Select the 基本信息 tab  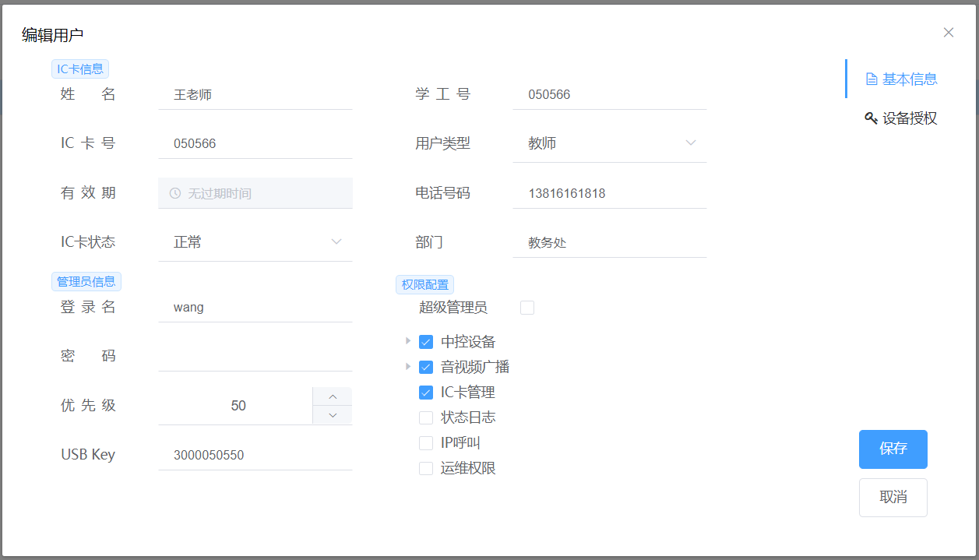(x=908, y=79)
